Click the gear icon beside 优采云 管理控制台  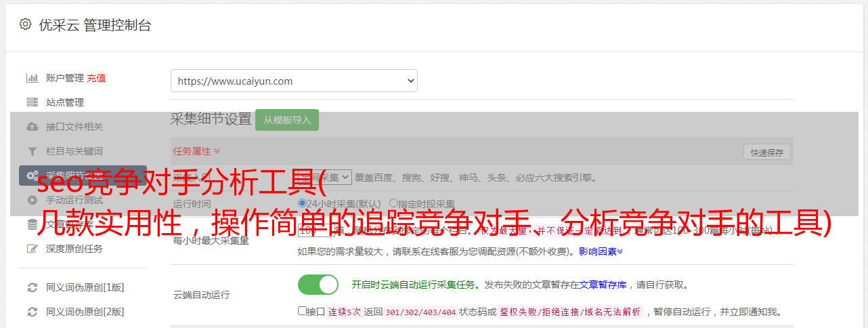click(x=25, y=24)
